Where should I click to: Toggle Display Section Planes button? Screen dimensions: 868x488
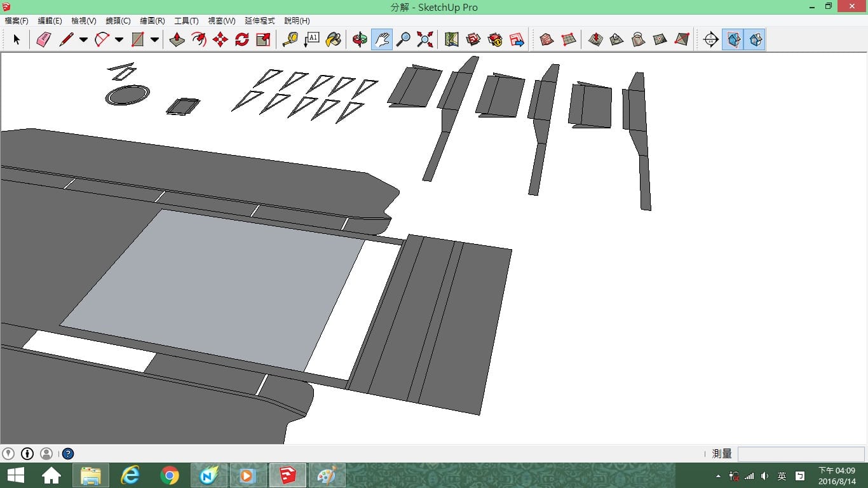point(733,39)
